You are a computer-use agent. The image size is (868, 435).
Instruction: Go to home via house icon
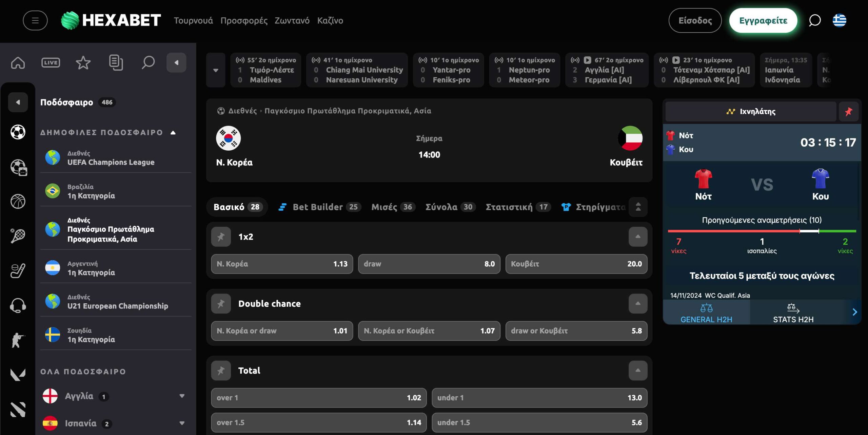(18, 63)
